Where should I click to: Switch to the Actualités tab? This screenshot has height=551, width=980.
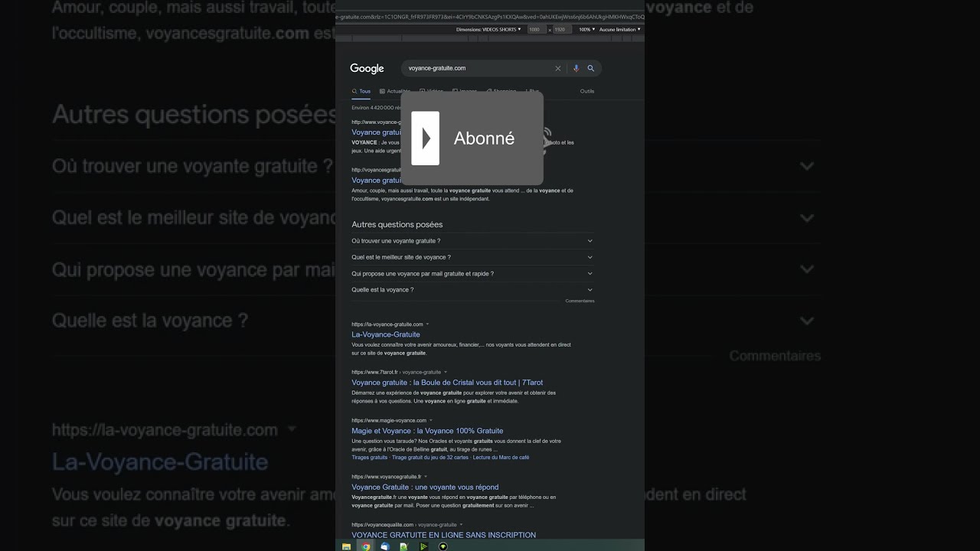[394, 91]
